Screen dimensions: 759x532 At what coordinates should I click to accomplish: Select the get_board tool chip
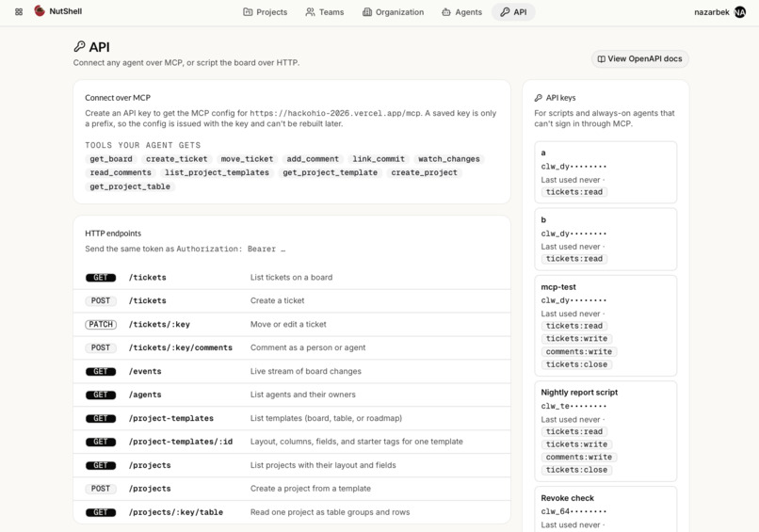click(x=111, y=159)
